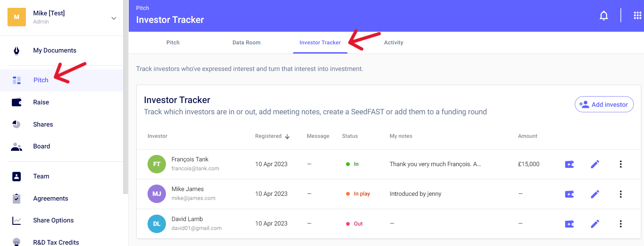Expand the Mike [Test] account dropdown
Screen dimensions: 644x246
pyautogui.click(x=114, y=18)
